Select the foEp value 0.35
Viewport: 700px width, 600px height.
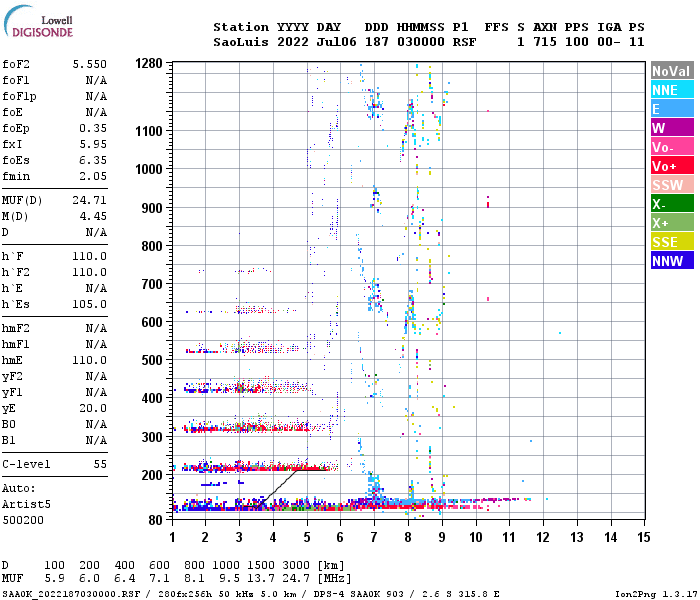click(93, 128)
